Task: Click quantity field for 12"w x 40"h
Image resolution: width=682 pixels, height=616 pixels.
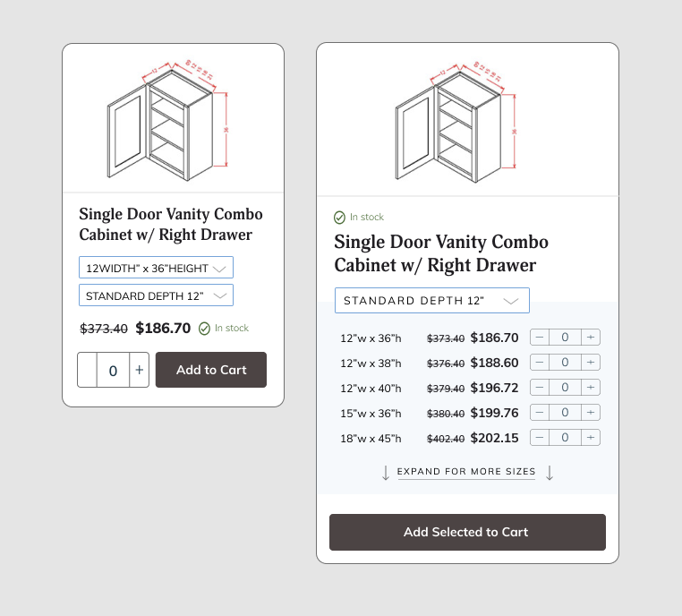Action: click(565, 388)
